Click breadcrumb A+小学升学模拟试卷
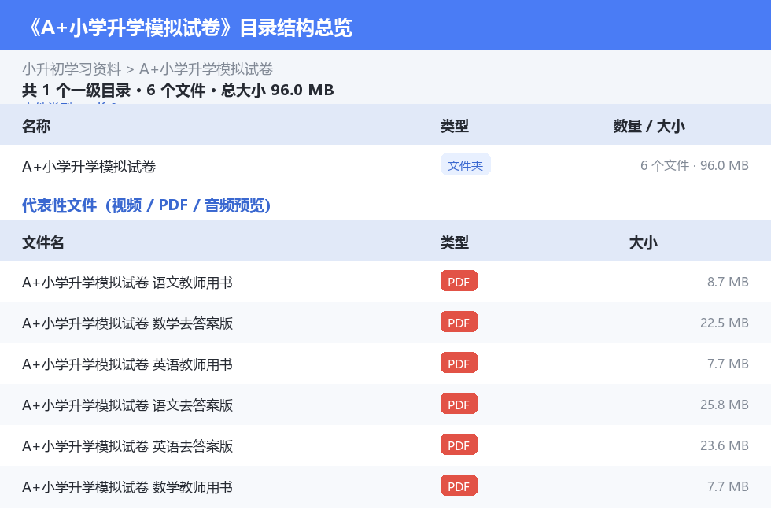Viewport: 771px width, 532px height. (206, 68)
